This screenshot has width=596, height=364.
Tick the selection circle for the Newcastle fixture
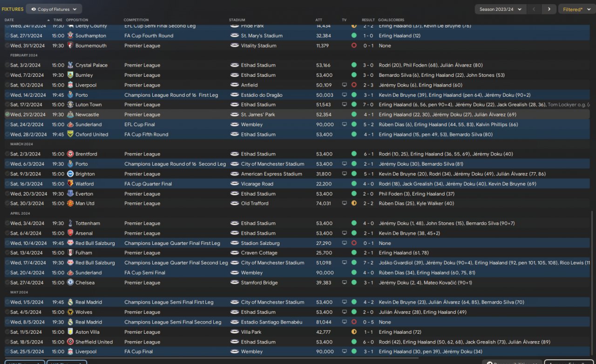(x=7, y=115)
